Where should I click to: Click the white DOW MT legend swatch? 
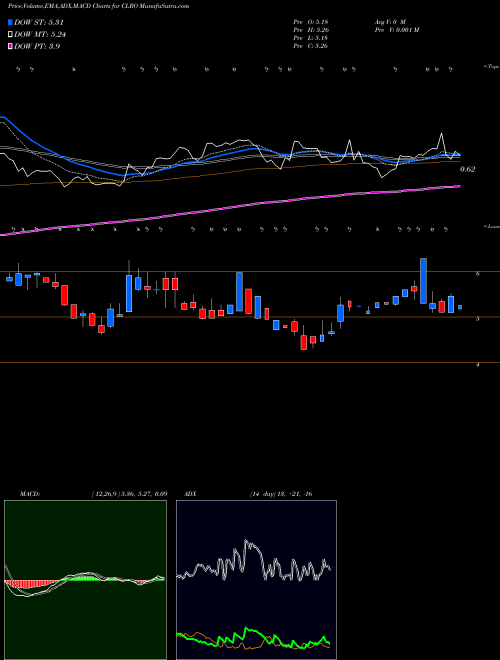pos(10,35)
